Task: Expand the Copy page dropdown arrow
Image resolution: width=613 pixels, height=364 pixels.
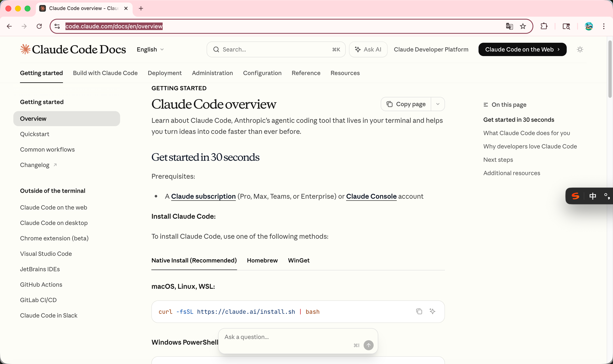Action: (438, 104)
